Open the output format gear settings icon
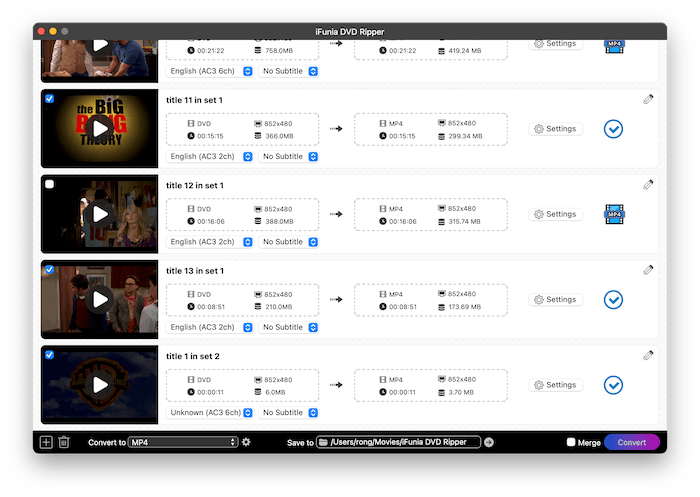This screenshot has height=497, width=700. click(246, 442)
